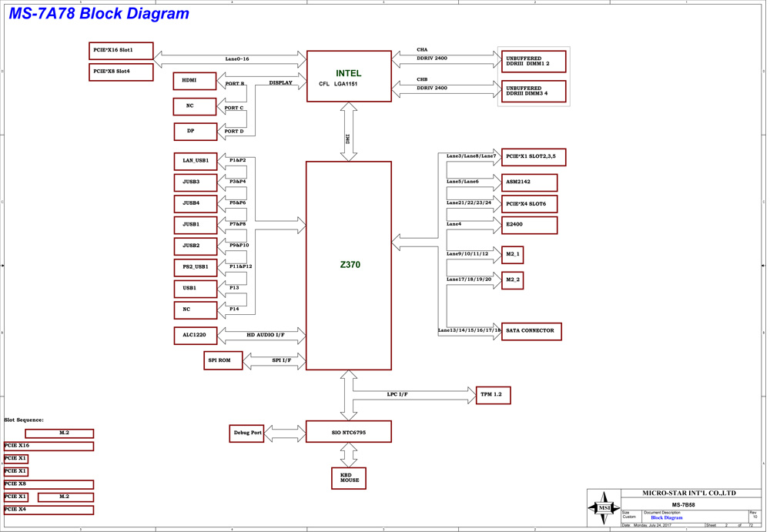Click the JUSB1 header block

pos(196,225)
